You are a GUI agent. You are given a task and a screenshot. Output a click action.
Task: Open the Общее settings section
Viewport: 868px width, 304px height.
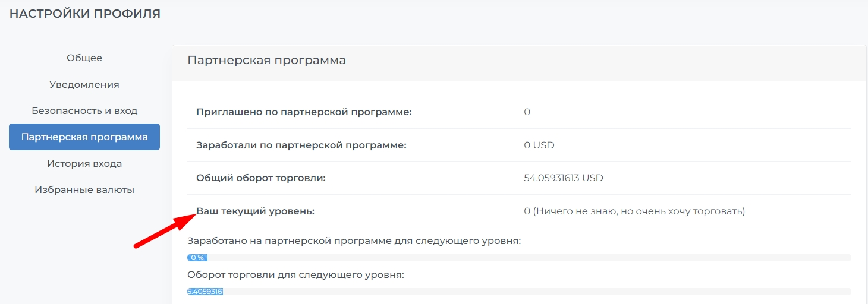84,58
